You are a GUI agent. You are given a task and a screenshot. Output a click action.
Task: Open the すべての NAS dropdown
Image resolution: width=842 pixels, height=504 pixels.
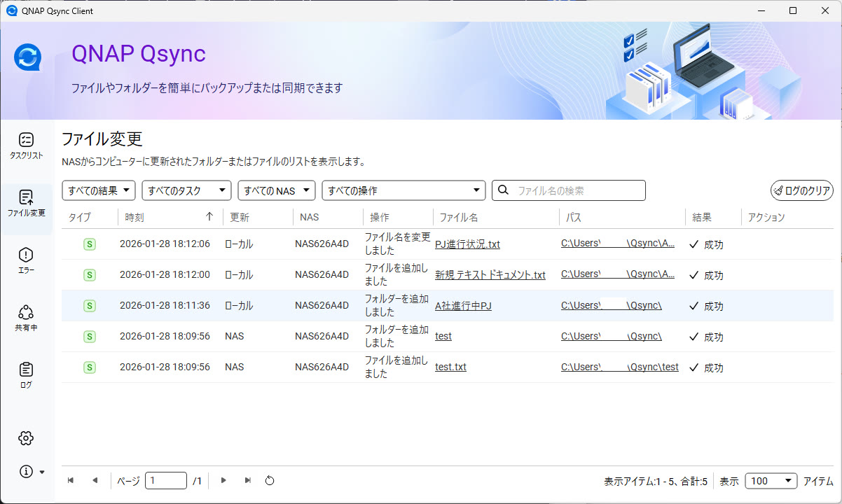pos(276,190)
